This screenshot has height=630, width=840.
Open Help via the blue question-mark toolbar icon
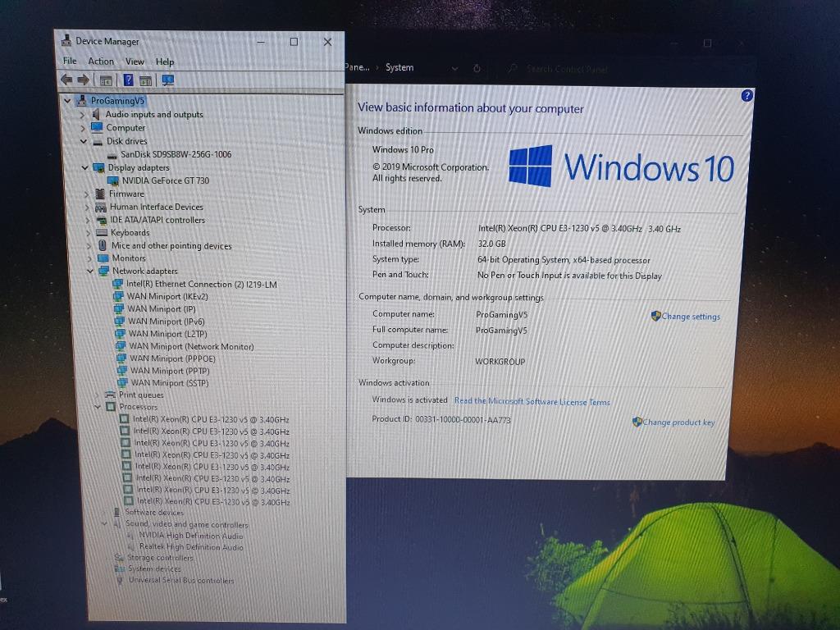pyautogui.click(x=129, y=80)
